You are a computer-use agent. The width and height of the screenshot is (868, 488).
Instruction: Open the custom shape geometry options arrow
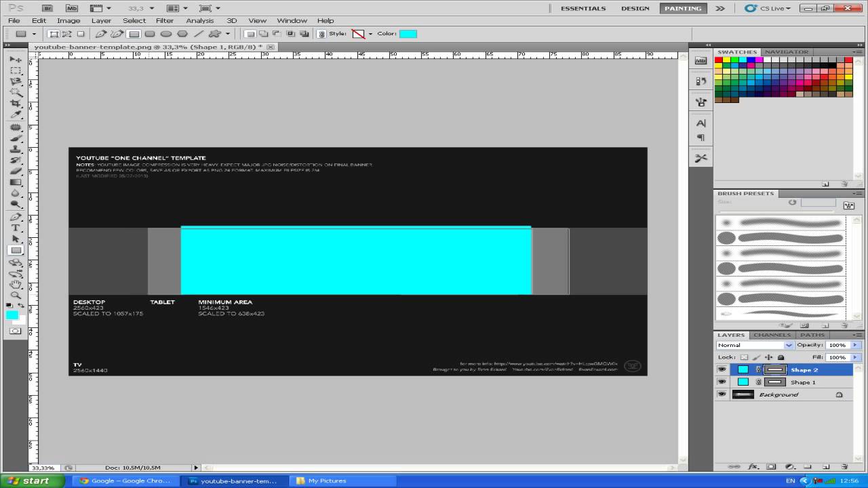coord(228,33)
